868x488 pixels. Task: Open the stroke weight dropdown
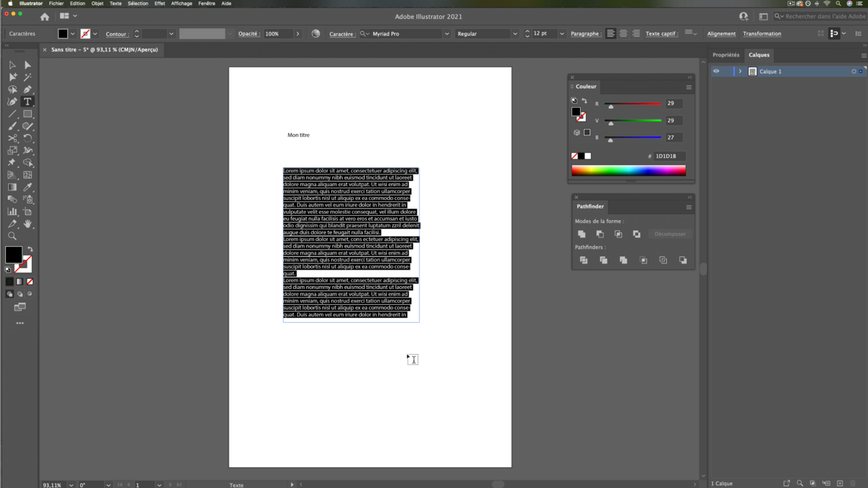click(171, 34)
